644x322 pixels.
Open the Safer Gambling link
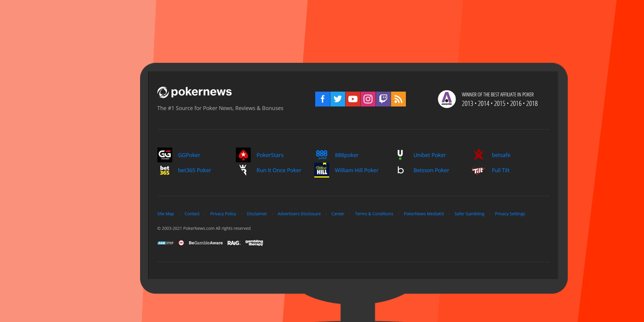point(469,214)
